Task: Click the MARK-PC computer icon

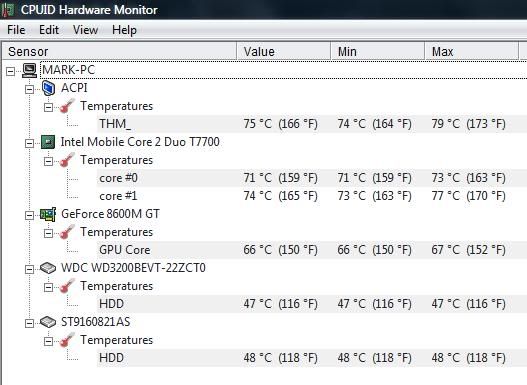Action: pos(30,70)
